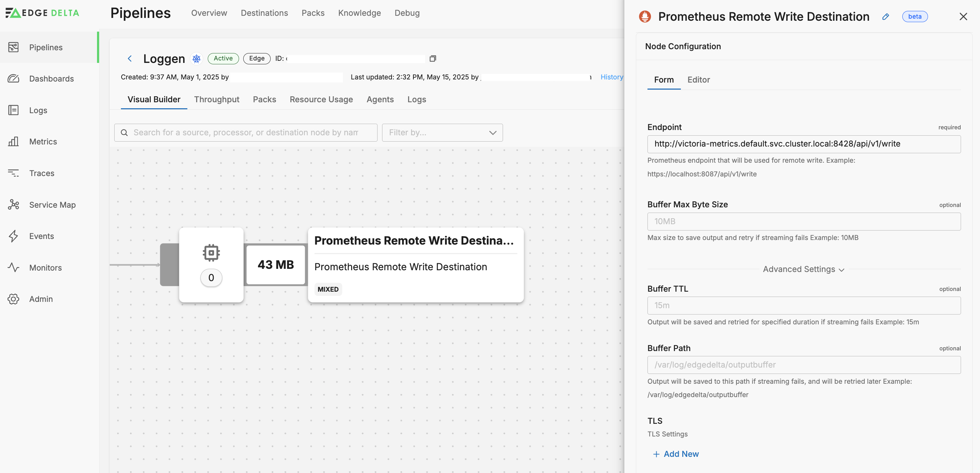Click the Buffer Max Byte Size field
Image resolution: width=980 pixels, height=473 pixels.
point(804,221)
